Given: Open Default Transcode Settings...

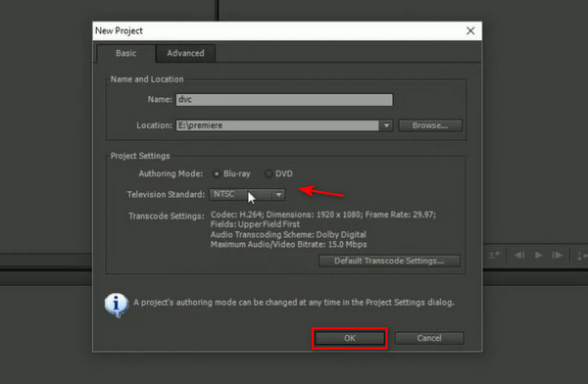Looking at the screenshot, I should click(389, 261).
